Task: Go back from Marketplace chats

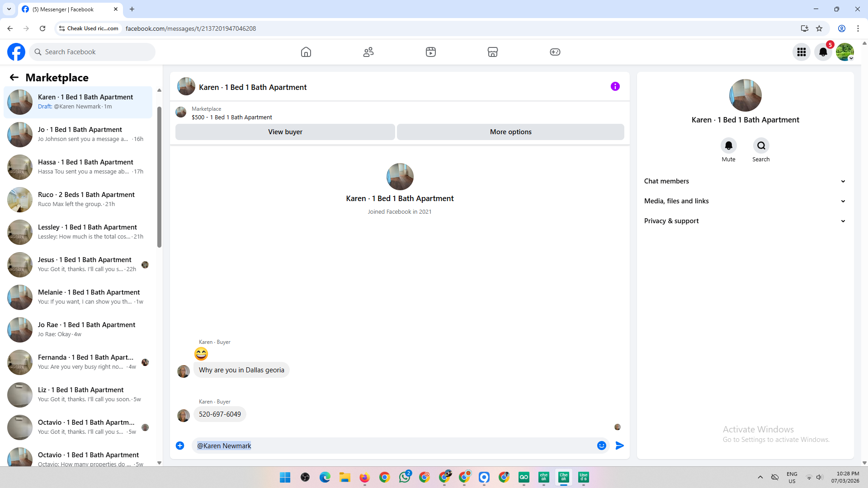Action: point(14,78)
